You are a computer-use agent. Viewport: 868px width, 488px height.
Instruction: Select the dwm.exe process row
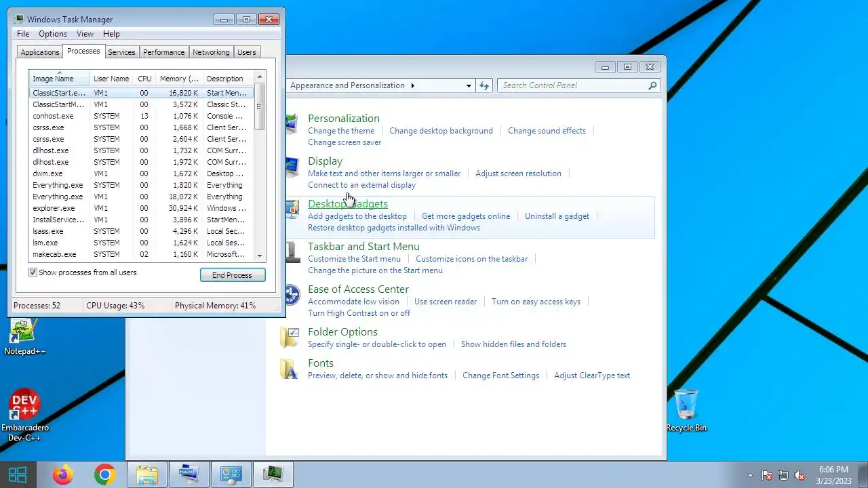click(x=141, y=174)
